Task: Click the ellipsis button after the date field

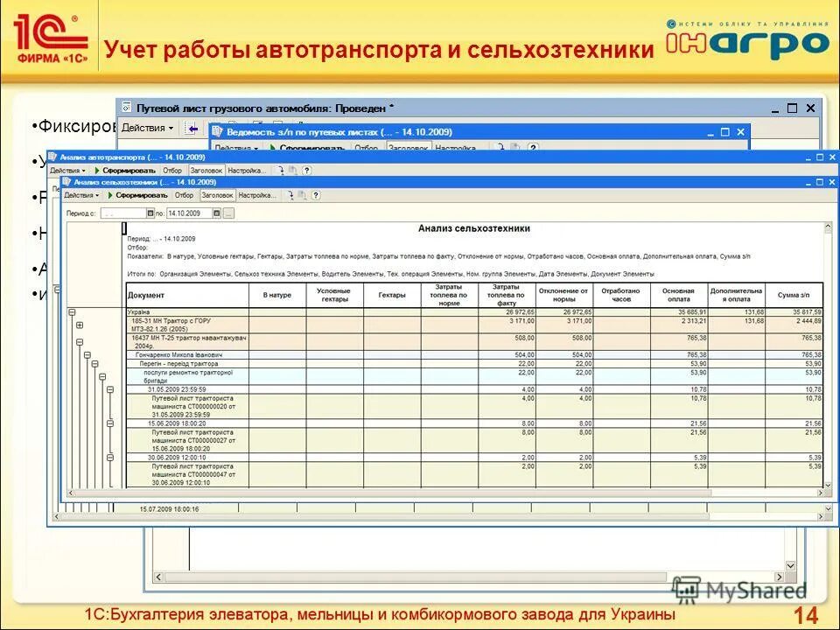Action: [x=227, y=213]
